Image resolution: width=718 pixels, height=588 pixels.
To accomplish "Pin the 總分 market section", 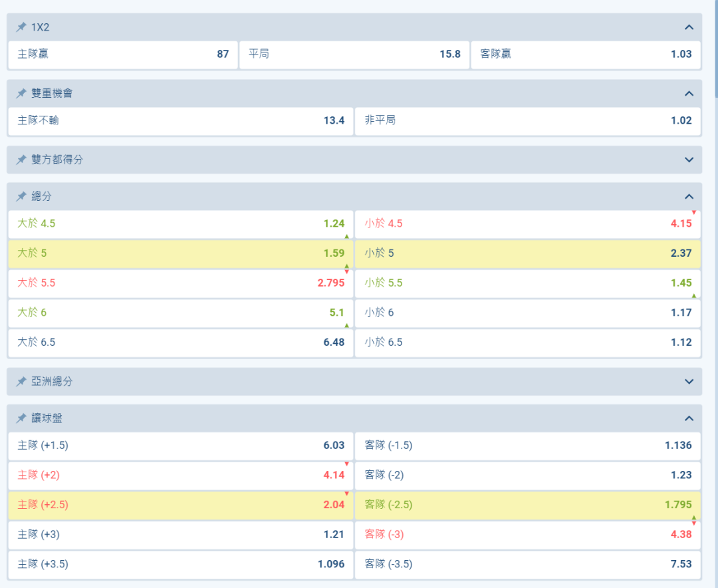I will coord(21,196).
